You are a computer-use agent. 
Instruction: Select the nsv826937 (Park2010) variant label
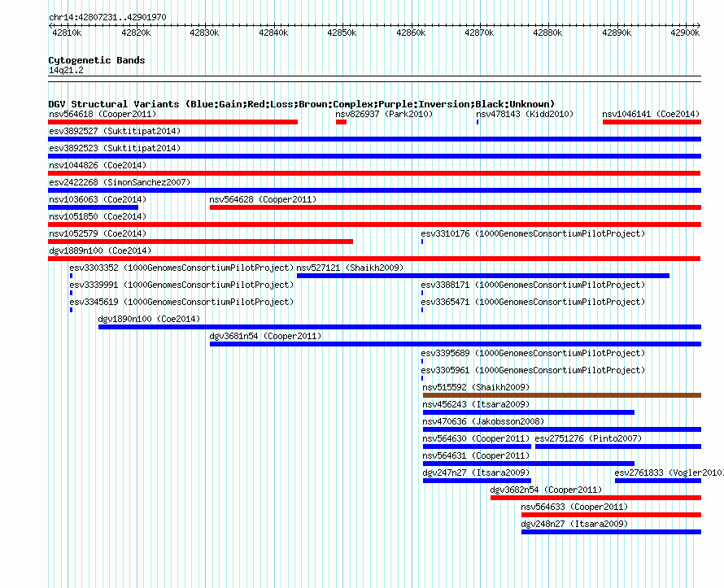(x=384, y=114)
